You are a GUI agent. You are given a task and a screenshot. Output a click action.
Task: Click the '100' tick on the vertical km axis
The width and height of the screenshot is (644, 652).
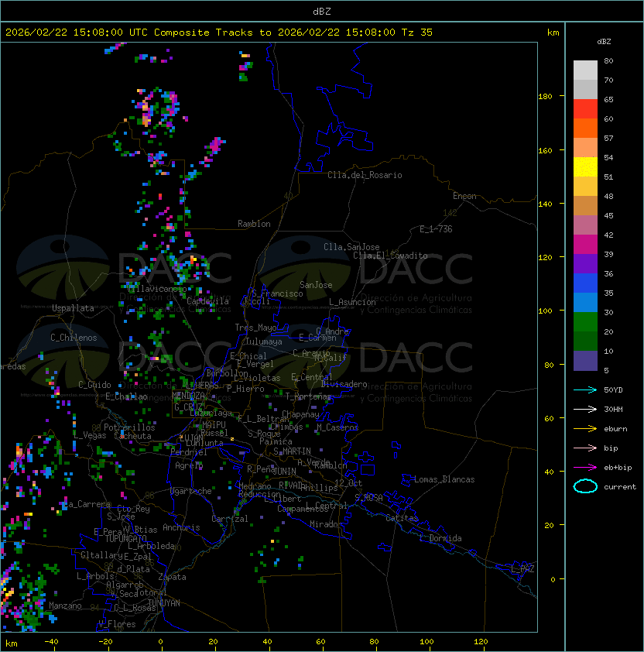545,311
